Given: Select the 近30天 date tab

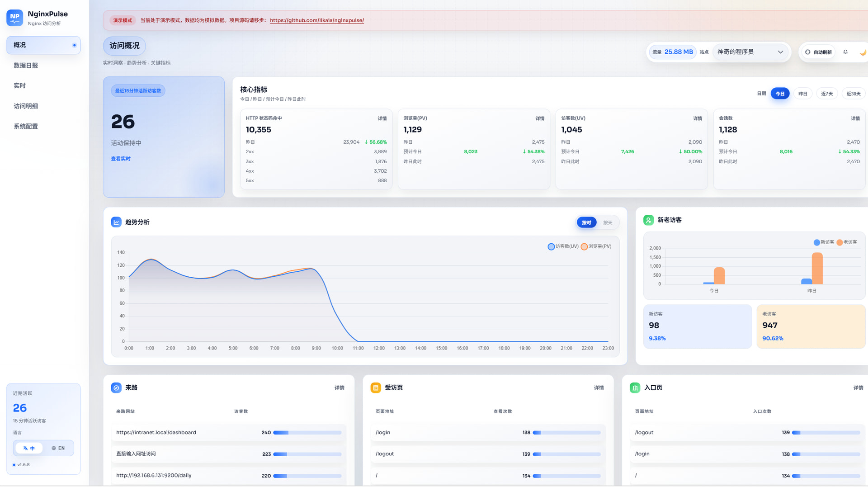Looking at the screenshot, I should (x=854, y=94).
